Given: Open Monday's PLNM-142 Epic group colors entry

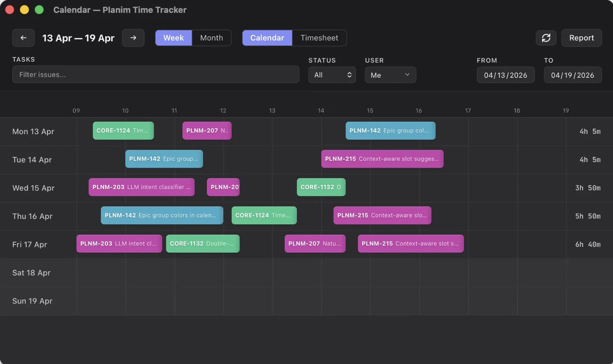Looking at the screenshot, I should 390,131.
